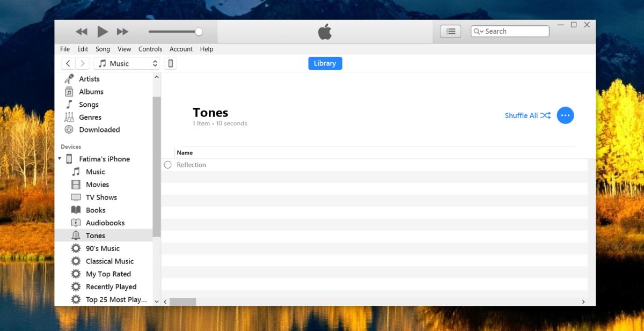Screen dimensions: 644x331
Task: Adjust the volume slider knob
Action: [x=199, y=32]
